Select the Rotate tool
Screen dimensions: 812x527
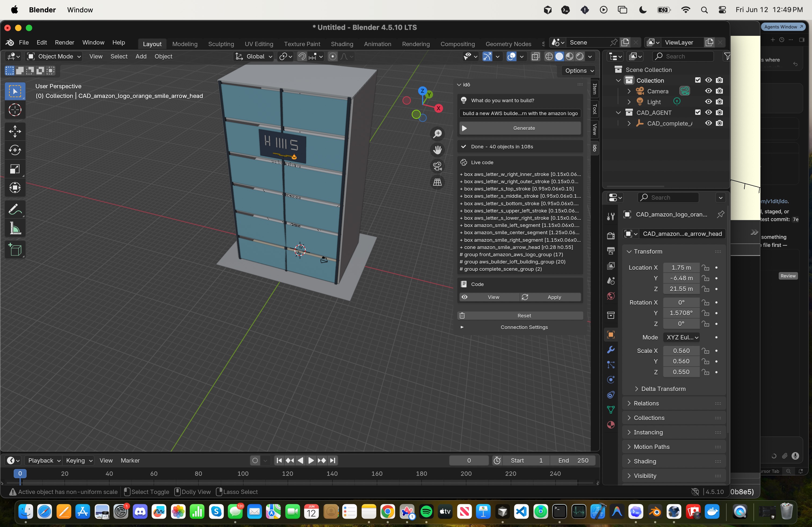coord(15,150)
